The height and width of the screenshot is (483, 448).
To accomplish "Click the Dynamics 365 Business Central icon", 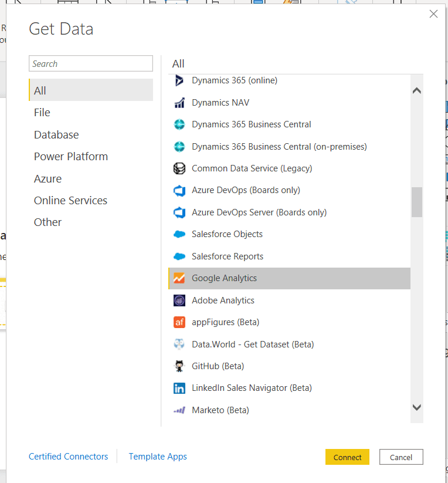I will coord(179,124).
